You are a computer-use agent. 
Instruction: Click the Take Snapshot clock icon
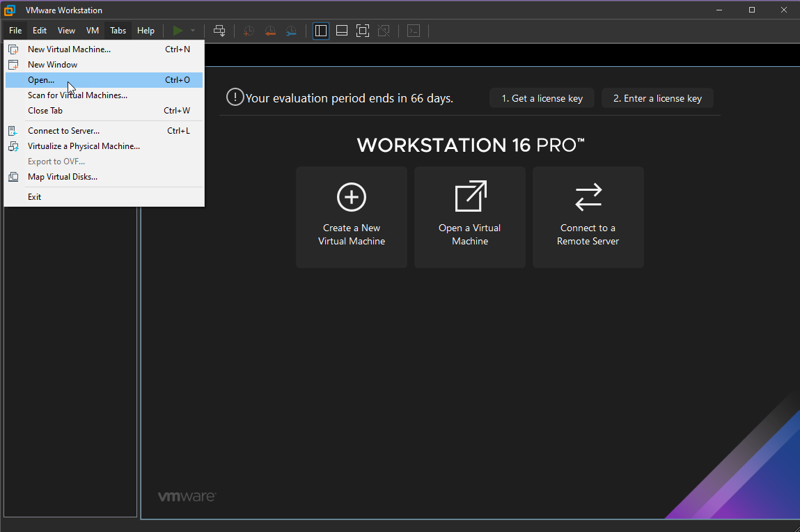(x=249, y=31)
